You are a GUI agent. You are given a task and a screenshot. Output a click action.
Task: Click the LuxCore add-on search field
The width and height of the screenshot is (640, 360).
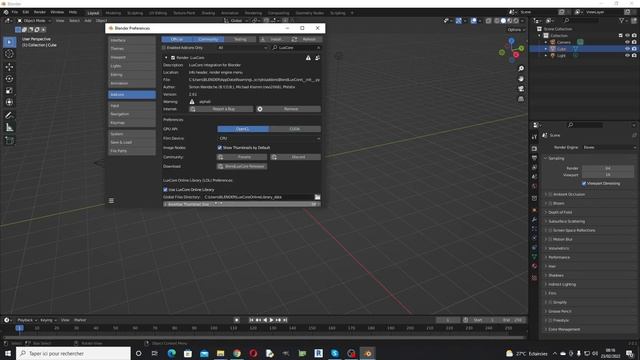296,48
